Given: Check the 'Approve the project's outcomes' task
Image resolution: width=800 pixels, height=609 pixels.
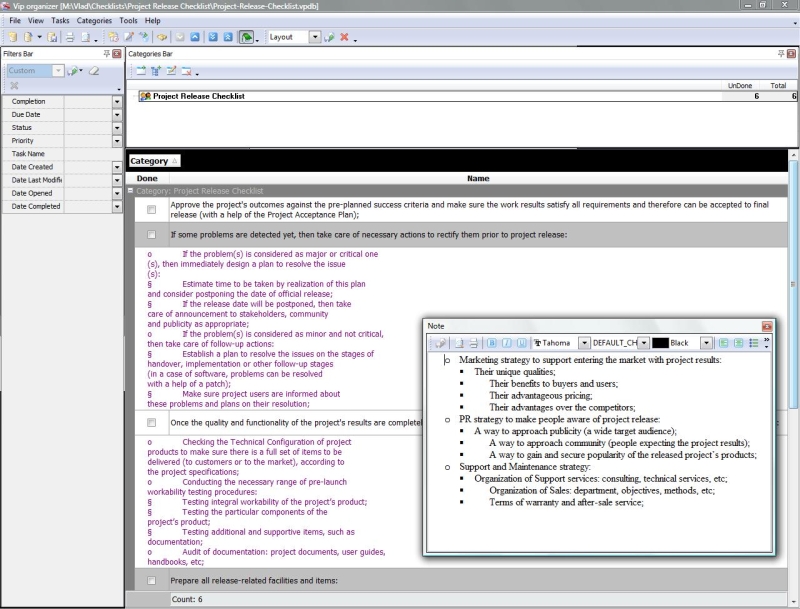Looking at the screenshot, I should click(x=151, y=209).
